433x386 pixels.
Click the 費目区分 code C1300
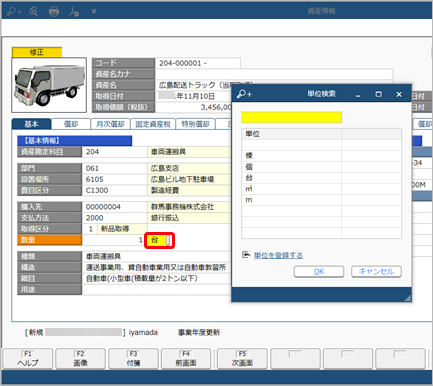pos(114,190)
